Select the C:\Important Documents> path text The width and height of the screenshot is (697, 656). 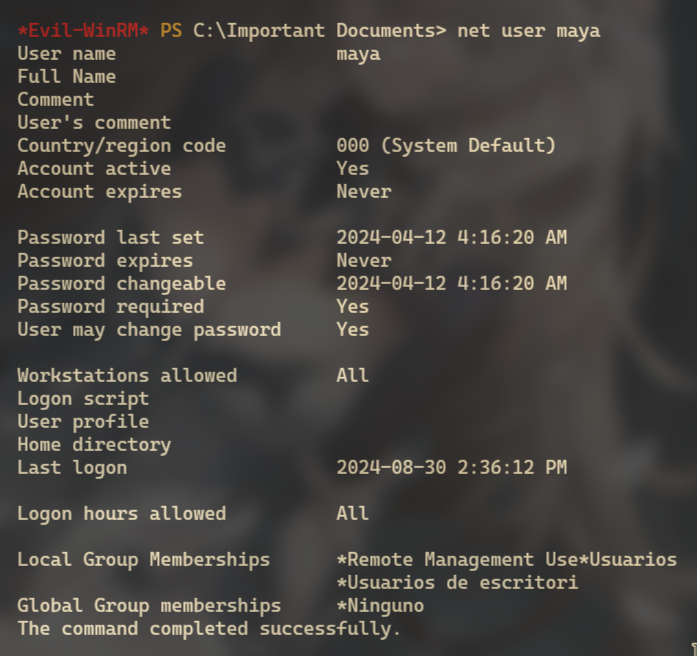coord(320,31)
